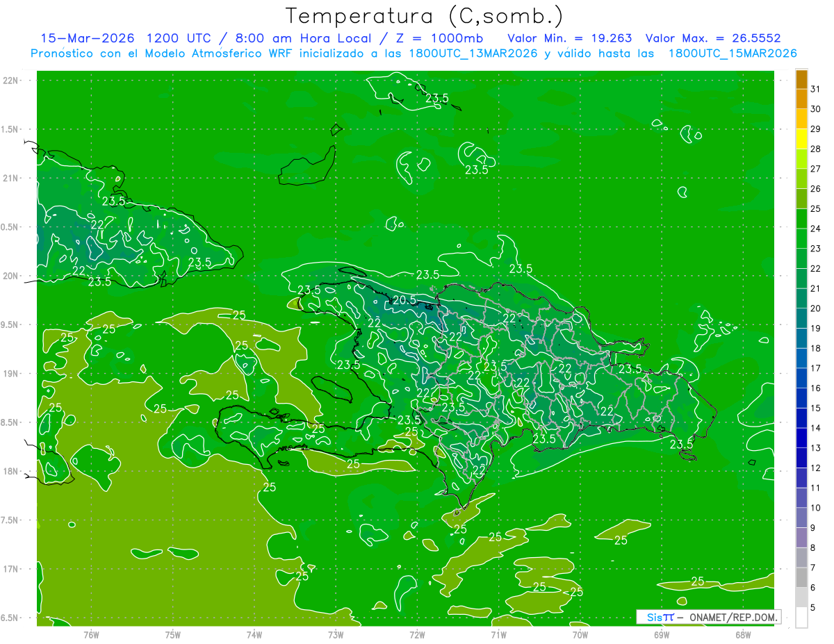Click the "1800UTC_15MAR2026" valid-until timestamp

click(x=732, y=53)
